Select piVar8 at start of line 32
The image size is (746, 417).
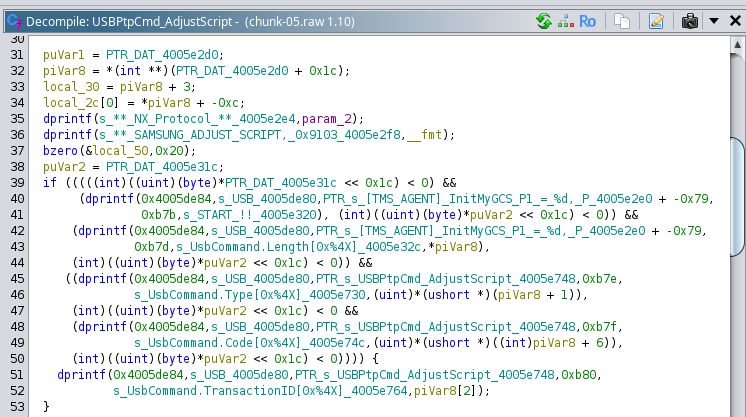click(64, 71)
